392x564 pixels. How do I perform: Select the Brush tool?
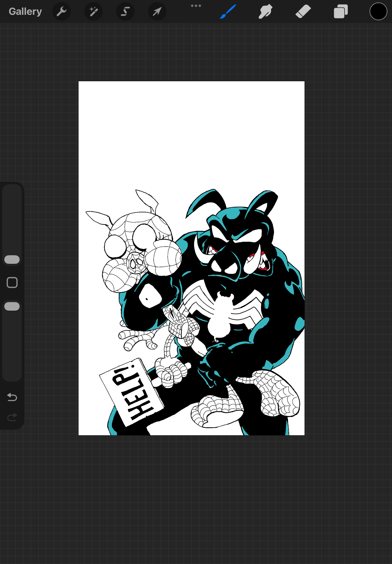click(228, 11)
